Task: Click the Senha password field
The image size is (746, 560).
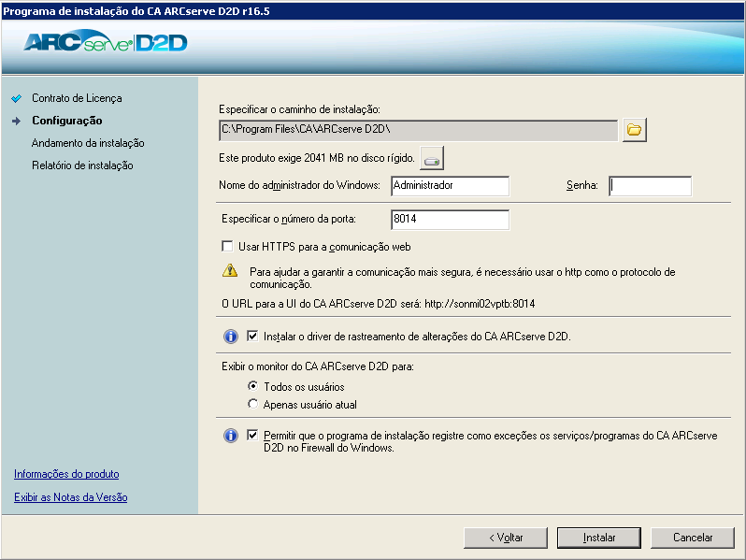Action: pos(650,185)
